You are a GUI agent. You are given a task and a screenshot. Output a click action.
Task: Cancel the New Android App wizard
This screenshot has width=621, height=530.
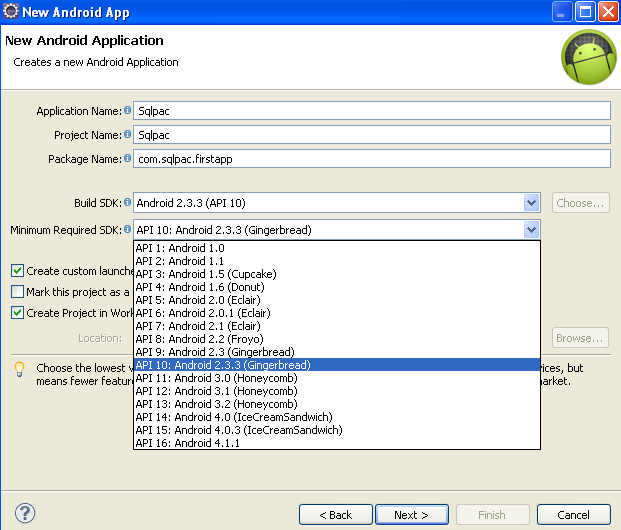tap(573, 515)
